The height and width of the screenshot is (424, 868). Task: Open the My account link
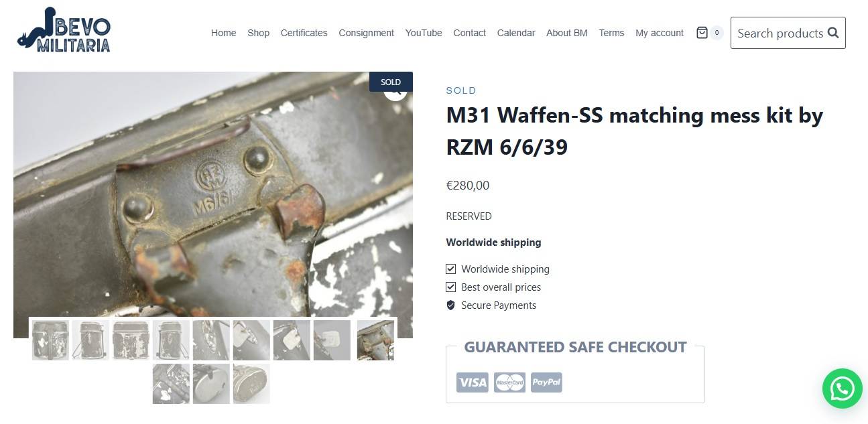pyautogui.click(x=660, y=33)
